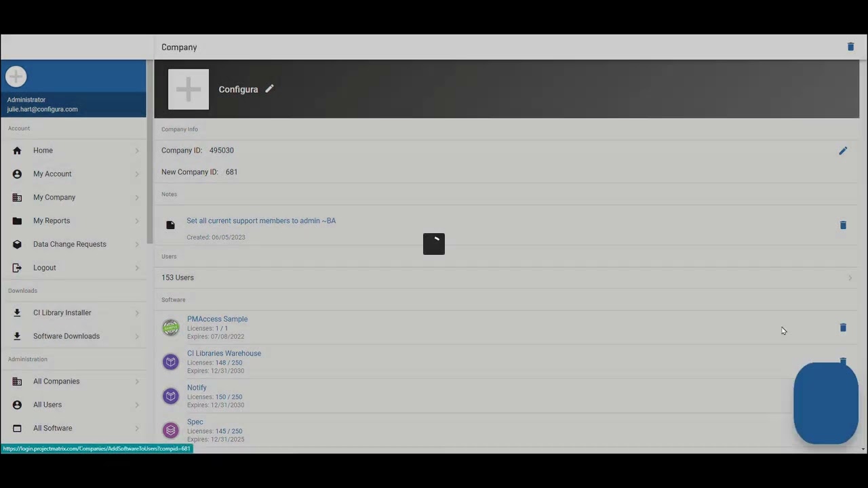The height and width of the screenshot is (488, 868).
Task: Expand My Account row chevron
Action: click(x=137, y=174)
